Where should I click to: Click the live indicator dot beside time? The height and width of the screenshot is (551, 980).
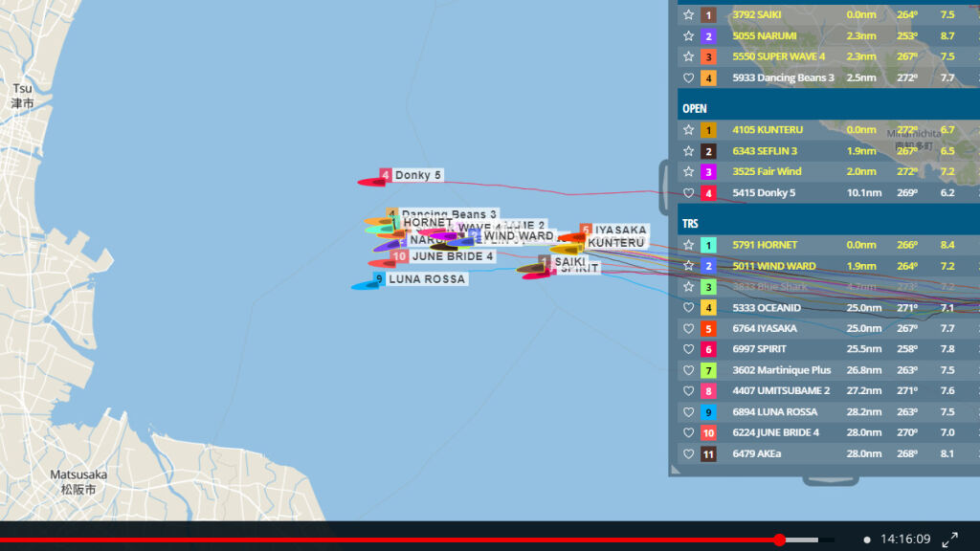(867, 540)
